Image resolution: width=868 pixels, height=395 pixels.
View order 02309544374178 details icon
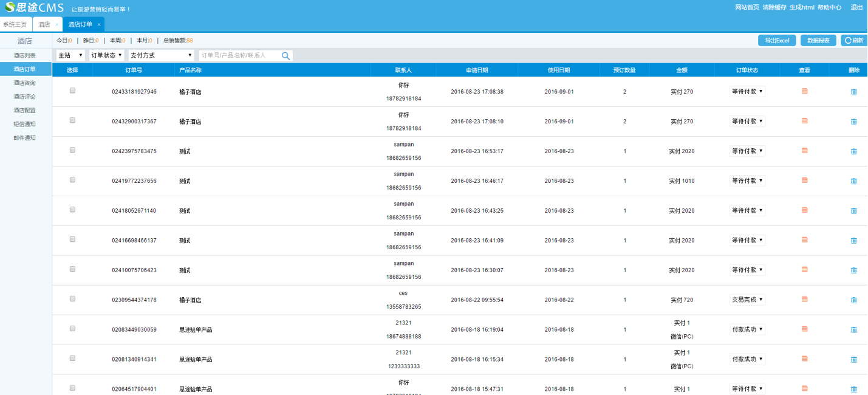(x=804, y=300)
